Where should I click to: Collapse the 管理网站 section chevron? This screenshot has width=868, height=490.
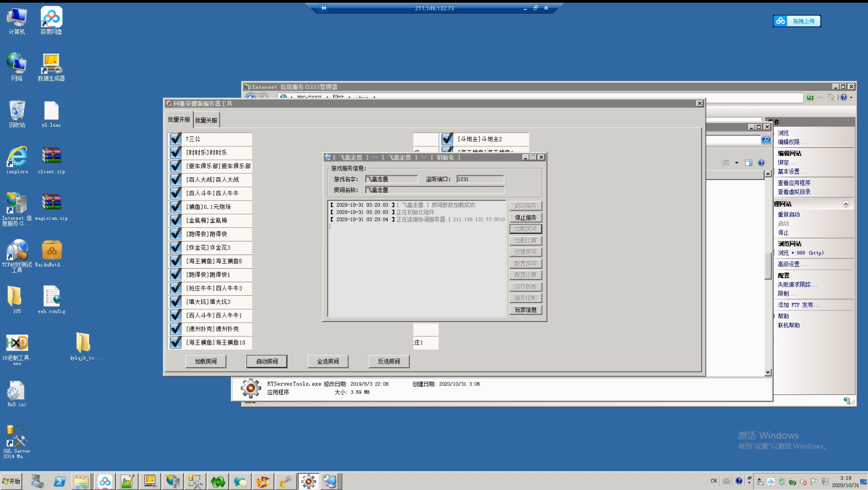pos(846,204)
